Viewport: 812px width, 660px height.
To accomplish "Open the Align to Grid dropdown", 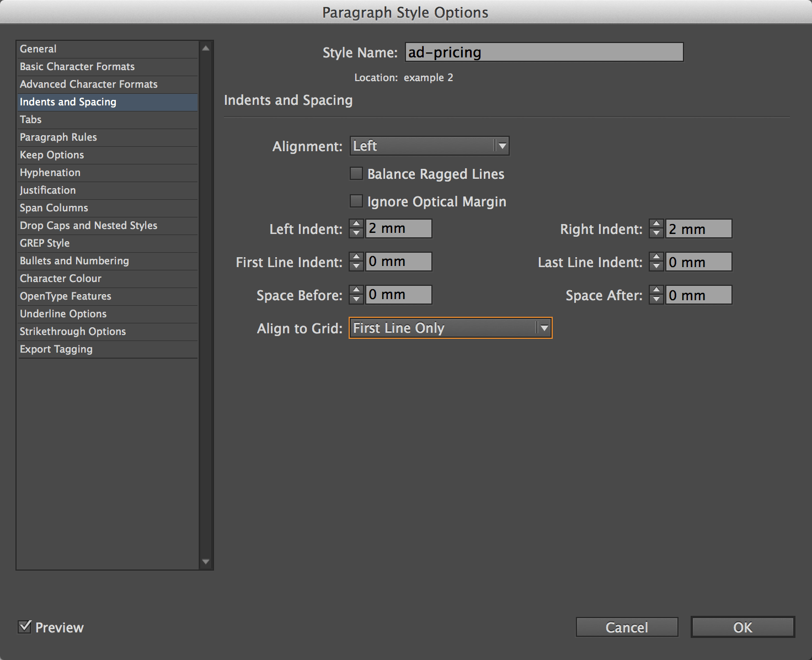I will click(451, 328).
